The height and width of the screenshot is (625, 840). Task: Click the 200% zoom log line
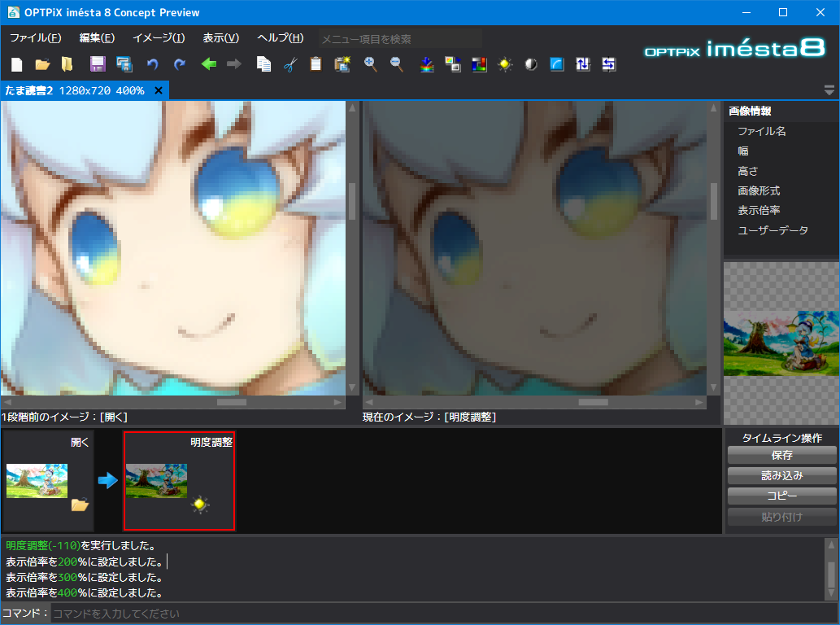pos(84,562)
